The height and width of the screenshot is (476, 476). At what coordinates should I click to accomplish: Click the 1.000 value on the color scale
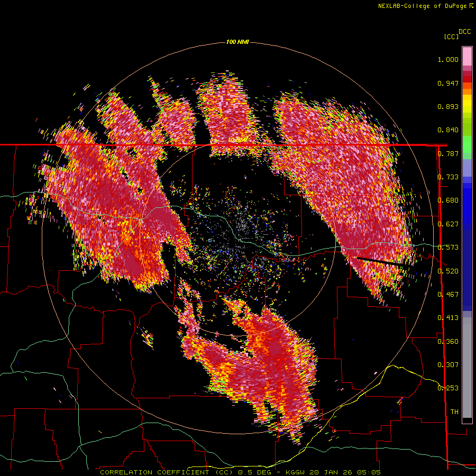[448, 59]
